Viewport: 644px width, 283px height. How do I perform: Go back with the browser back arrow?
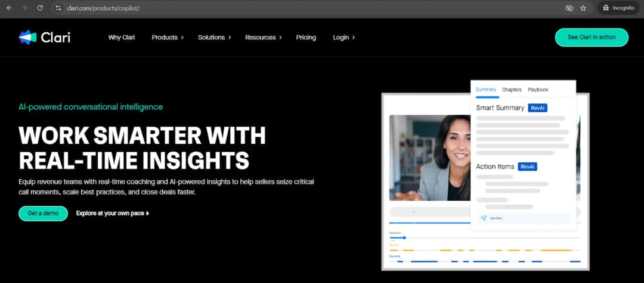pyautogui.click(x=9, y=8)
